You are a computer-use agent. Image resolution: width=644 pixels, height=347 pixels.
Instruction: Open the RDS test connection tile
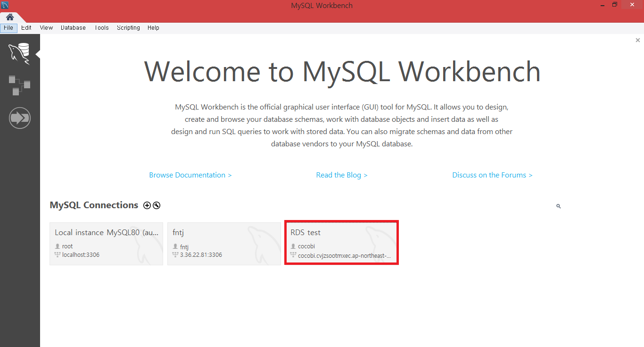(x=342, y=243)
